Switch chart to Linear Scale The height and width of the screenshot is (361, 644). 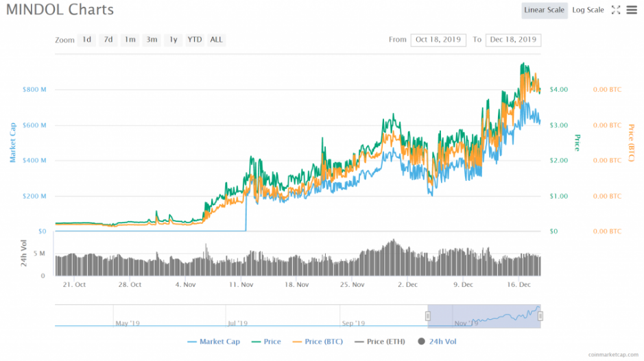544,10
